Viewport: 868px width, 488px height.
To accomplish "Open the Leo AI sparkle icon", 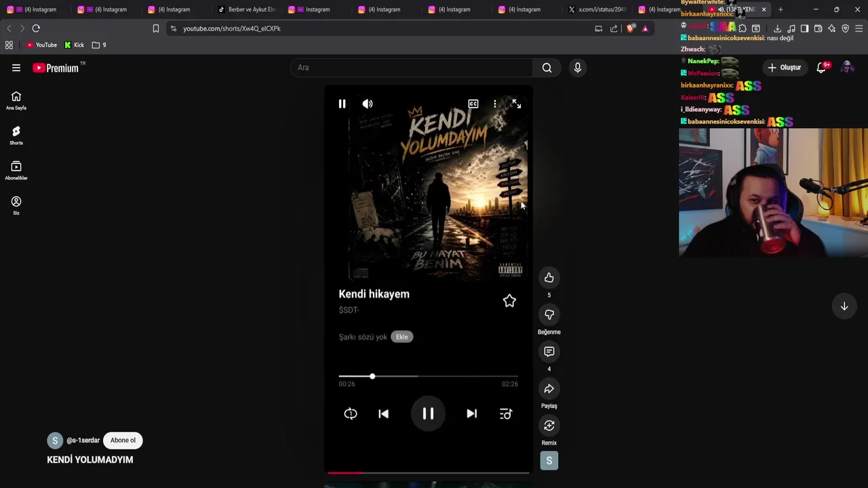I will [x=831, y=28].
